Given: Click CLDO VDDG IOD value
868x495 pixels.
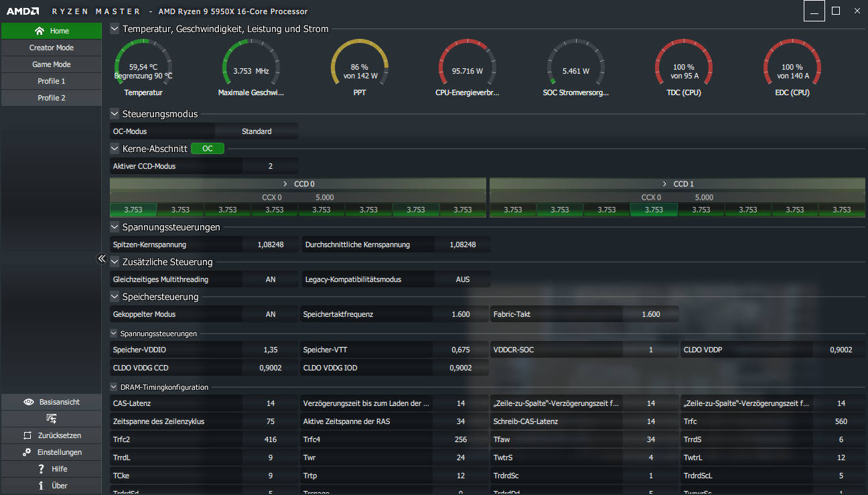Looking at the screenshot, I should pyautogui.click(x=461, y=368).
